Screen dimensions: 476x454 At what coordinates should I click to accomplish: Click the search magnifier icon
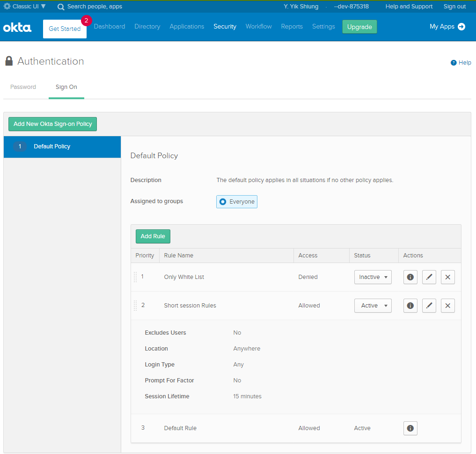click(61, 7)
